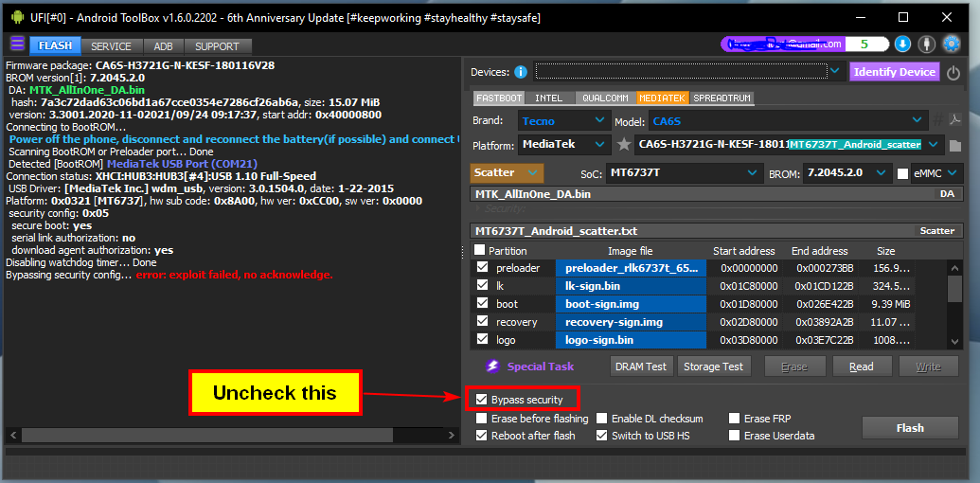Click the preloader image file cell
This screenshot has width=980, height=483.
[632, 268]
